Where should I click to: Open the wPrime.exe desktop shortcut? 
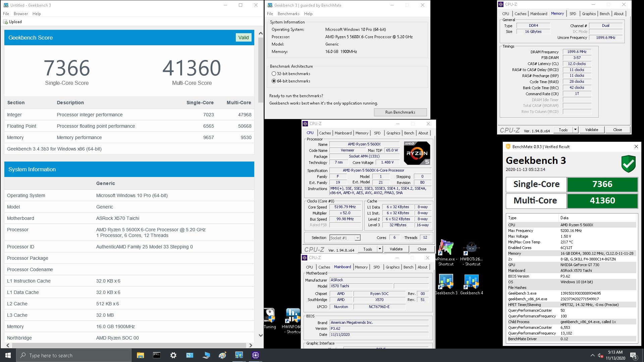click(446, 253)
